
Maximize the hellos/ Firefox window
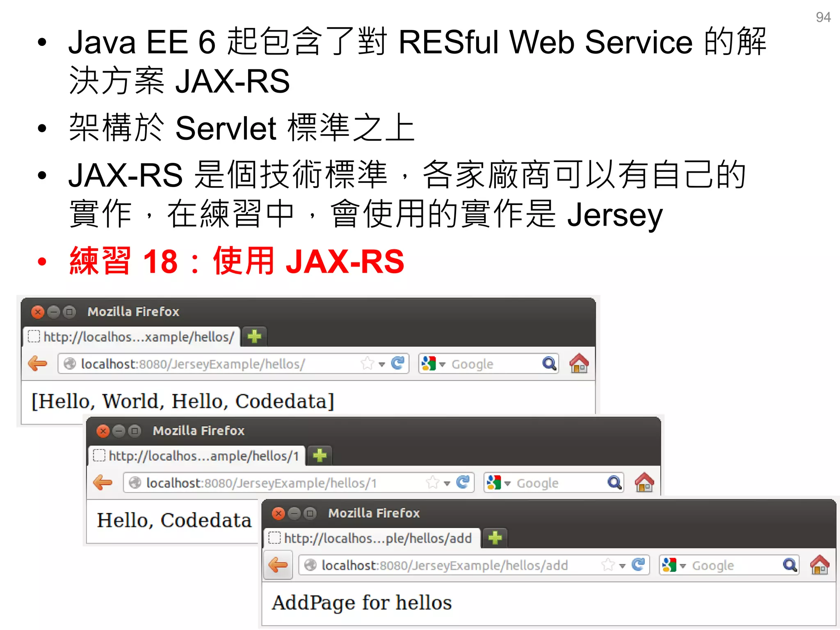tap(70, 312)
